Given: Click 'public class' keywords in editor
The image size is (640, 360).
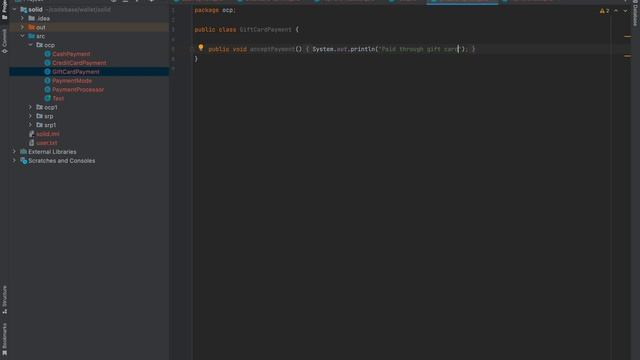Looking at the screenshot, I should pyautogui.click(x=215, y=29).
